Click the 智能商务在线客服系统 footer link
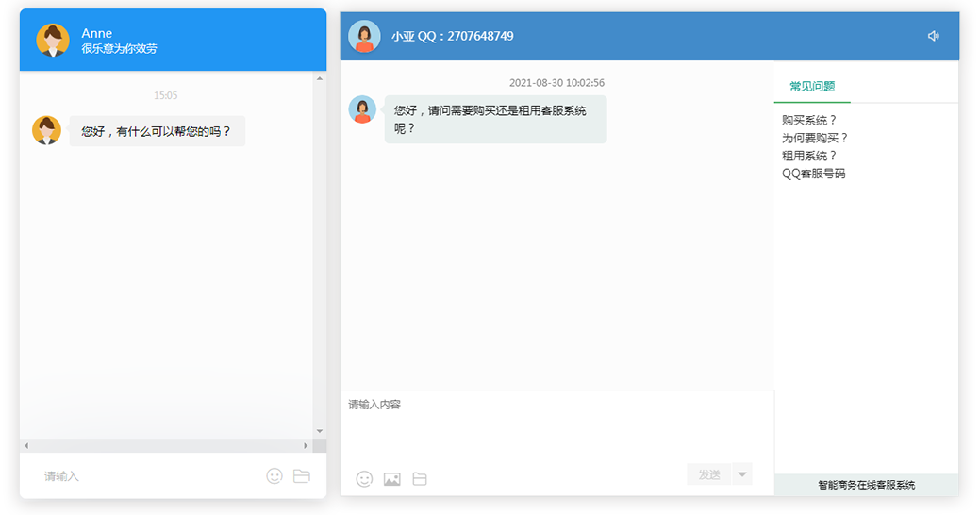Screen dimensions: 980x515 click(866, 485)
